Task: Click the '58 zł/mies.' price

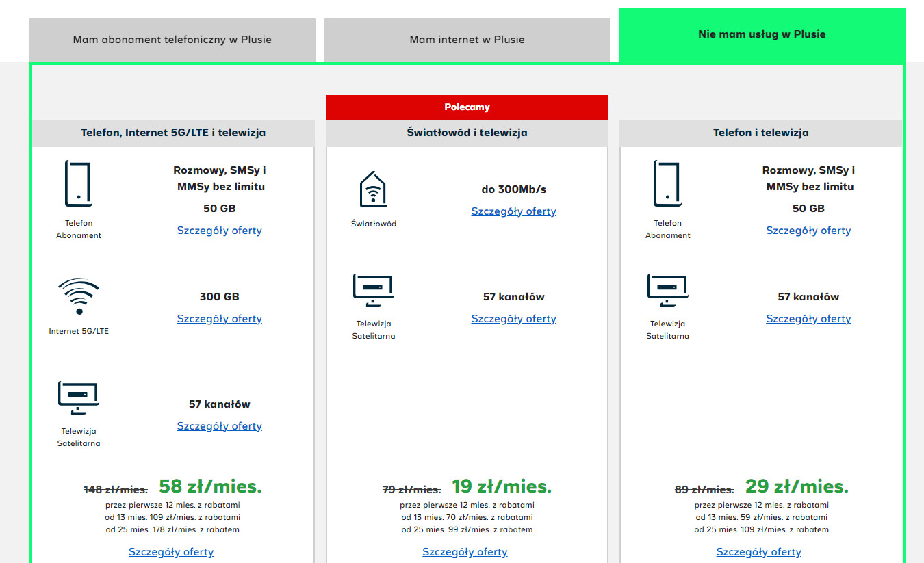Action: click(x=211, y=486)
